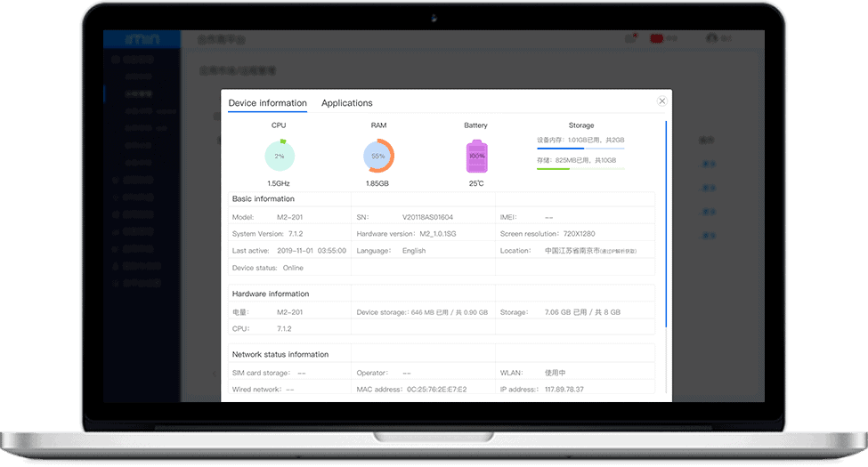Screen dimensions: 868x467
Task: Open the notification icon in the header
Action: point(631,38)
